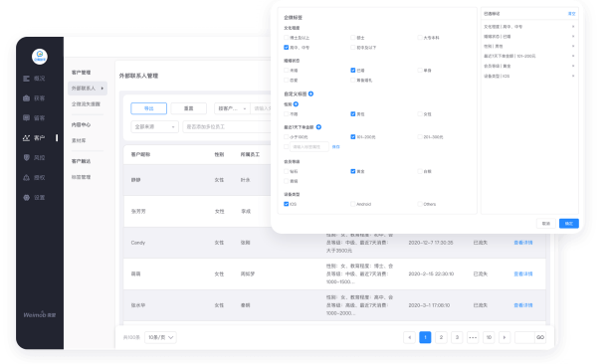The height and width of the screenshot is (364, 607).
Task: Uncheck the iOS device type checkbox
Action: click(x=286, y=204)
